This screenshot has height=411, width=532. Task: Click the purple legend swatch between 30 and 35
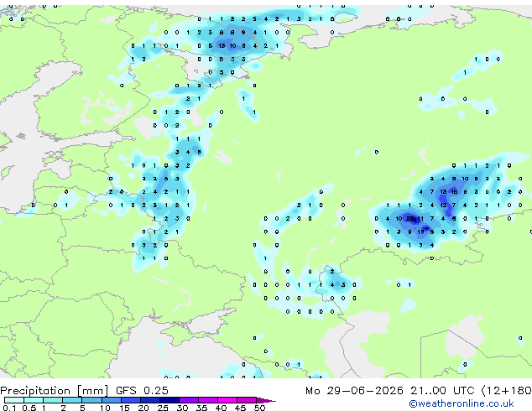coord(189,400)
